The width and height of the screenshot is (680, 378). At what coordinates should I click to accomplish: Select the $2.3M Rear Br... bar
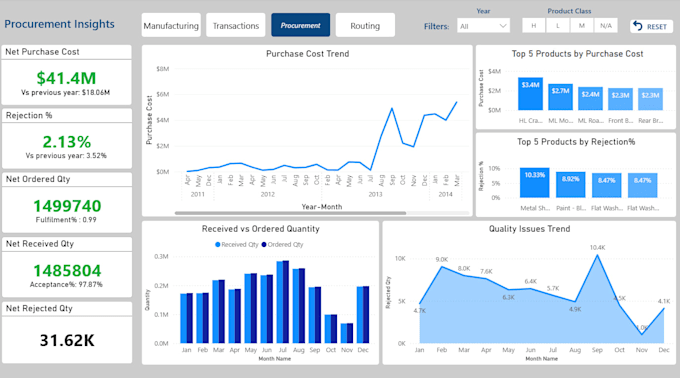coord(650,99)
